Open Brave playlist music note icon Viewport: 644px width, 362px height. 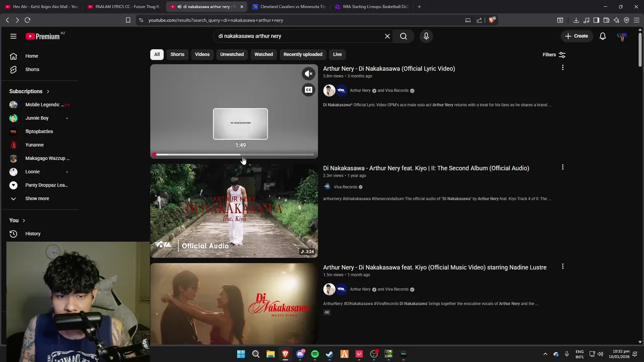click(x=586, y=20)
